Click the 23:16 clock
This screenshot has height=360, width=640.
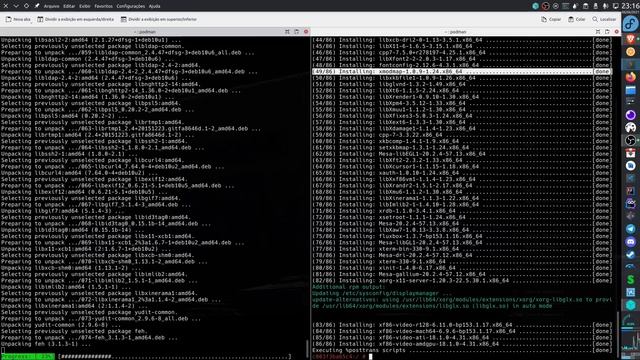[x=631, y=6]
